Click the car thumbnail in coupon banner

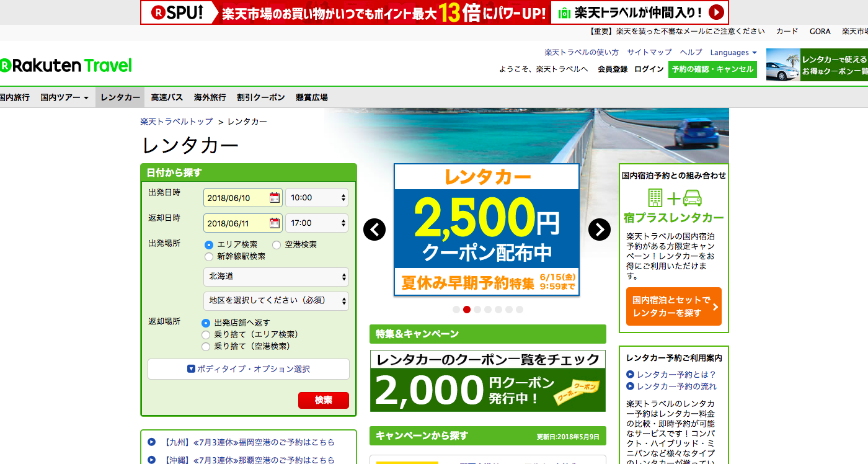click(783, 65)
